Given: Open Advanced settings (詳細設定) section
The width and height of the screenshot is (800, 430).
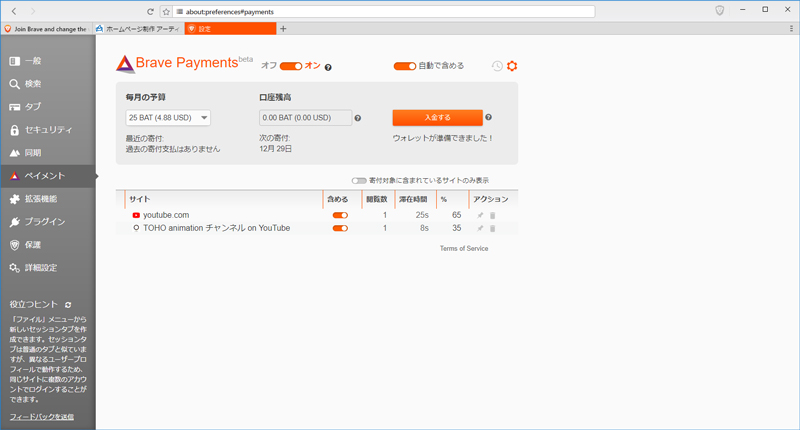Looking at the screenshot, I should (x=47, y=268).
